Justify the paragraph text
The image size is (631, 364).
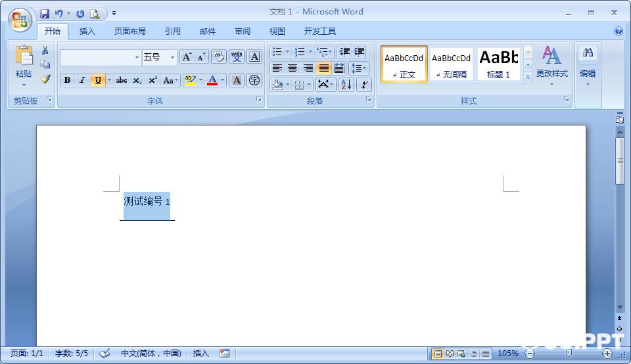[323, 68]
